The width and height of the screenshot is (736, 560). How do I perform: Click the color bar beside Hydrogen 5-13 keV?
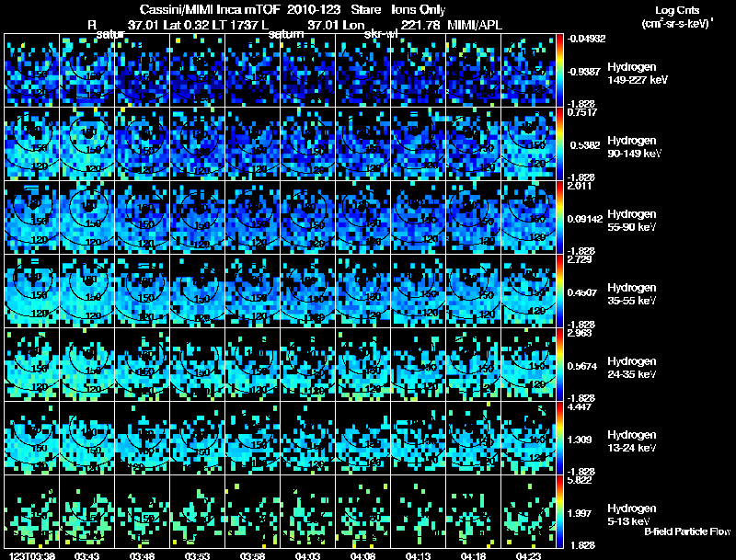click(x=559, y=512)
